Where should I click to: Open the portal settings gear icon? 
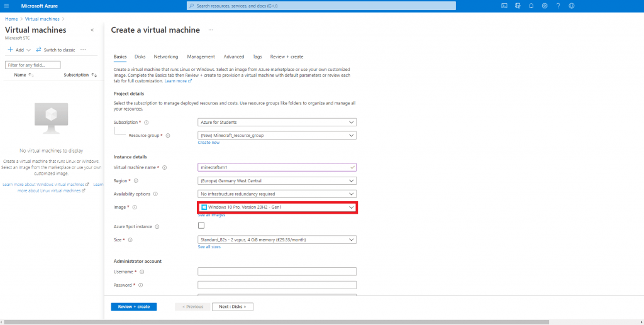544,6
